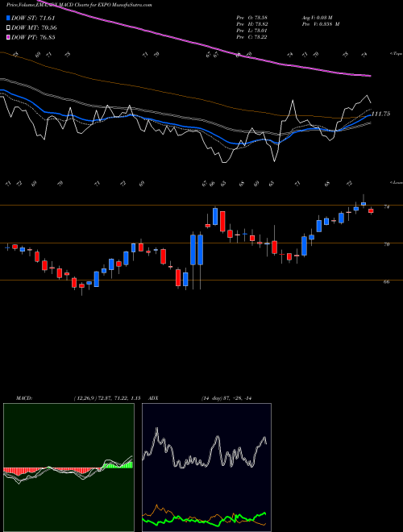The width and height of the screenshot is (403, 532).
Task: Click the tall blue candle at the 74 peak
Action: click(x=215, y=216)
